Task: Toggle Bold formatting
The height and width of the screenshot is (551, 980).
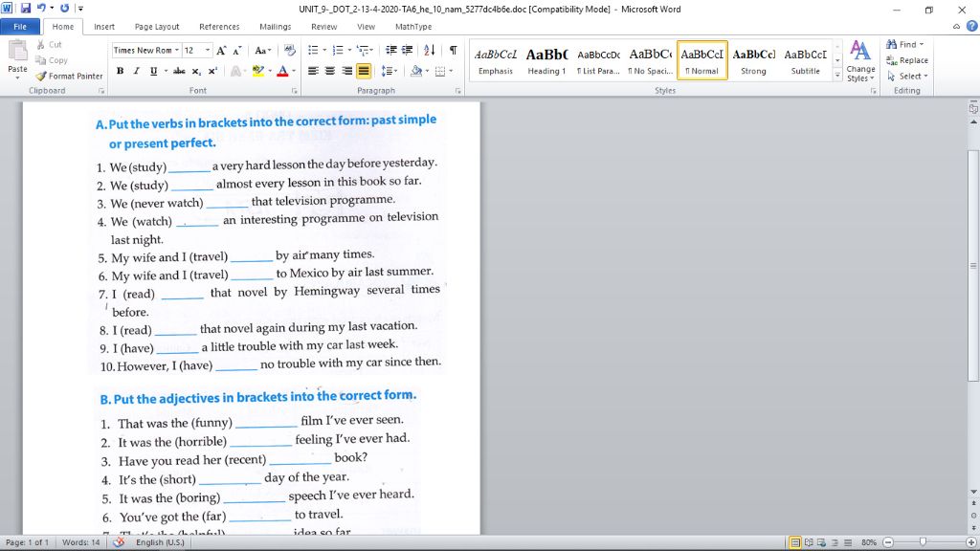Action: pyautogui.click(x=120, y=71)
